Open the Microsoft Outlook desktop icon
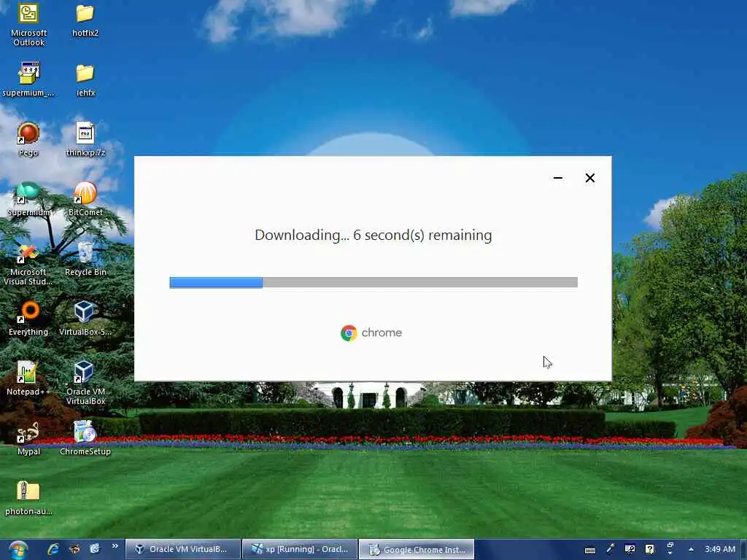This screenshot has height=560, width=747. (x=28, y=24)
